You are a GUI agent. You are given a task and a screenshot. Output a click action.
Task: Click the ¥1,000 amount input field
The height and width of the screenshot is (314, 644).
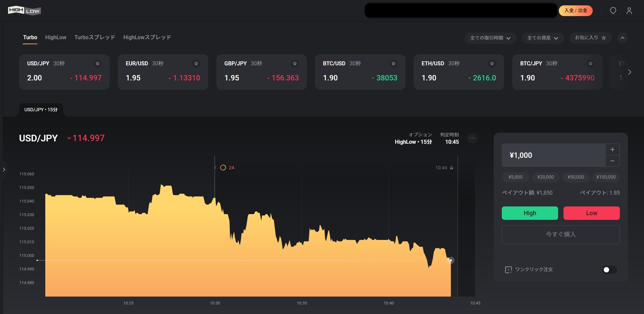[553, 155]
